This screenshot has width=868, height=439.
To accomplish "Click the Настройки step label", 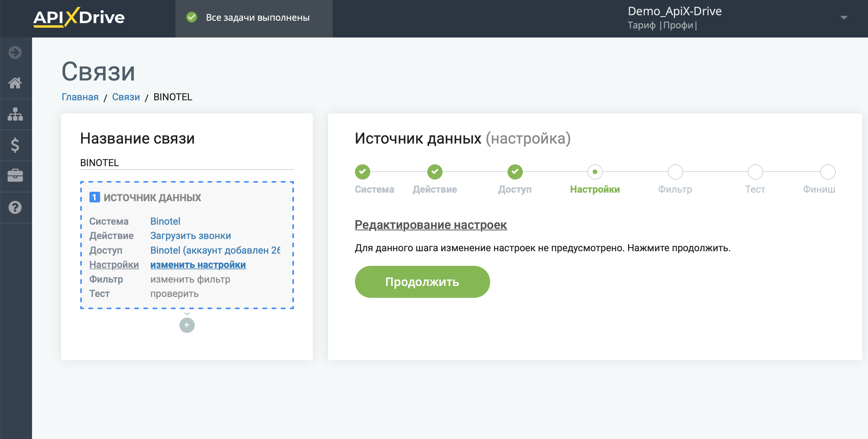I will 595,189.
